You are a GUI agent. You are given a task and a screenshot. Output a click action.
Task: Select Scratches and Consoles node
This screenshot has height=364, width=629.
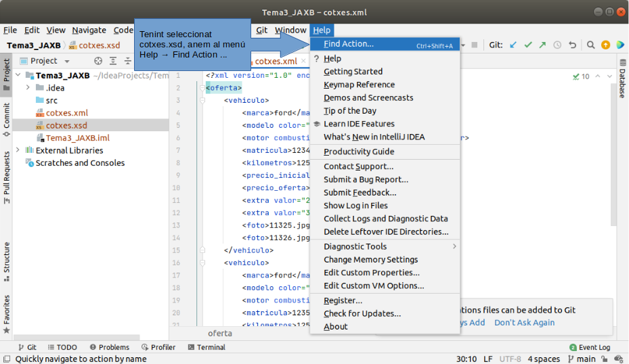[x=75, y=163]
